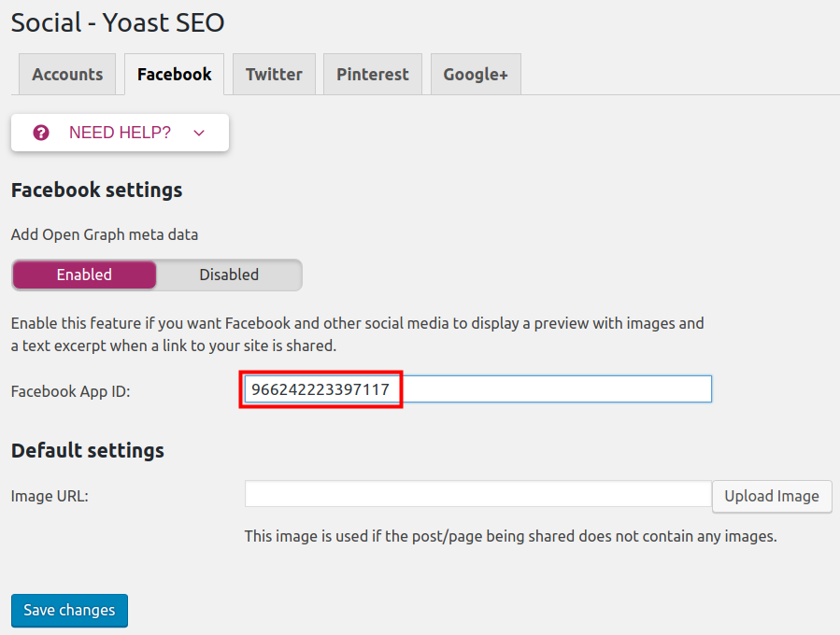
Task: Open the NEED HELP? panel text
Action: tap(120, 133)
